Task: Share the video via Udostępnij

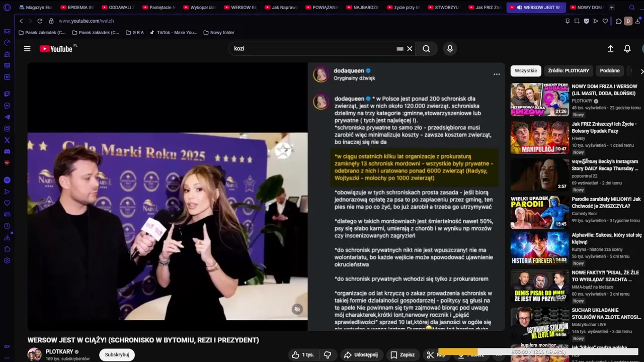Action: click(361, 355)
